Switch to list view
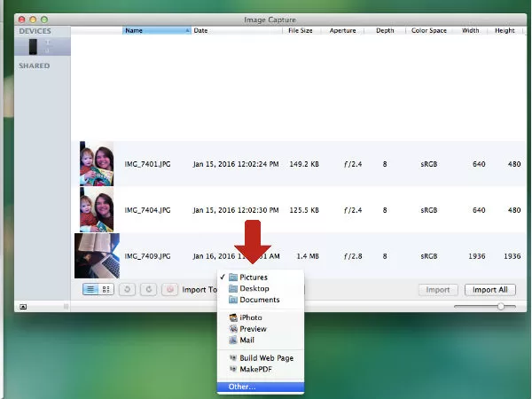The height and width of the screenshot is (399, 532). coord(91,289)
